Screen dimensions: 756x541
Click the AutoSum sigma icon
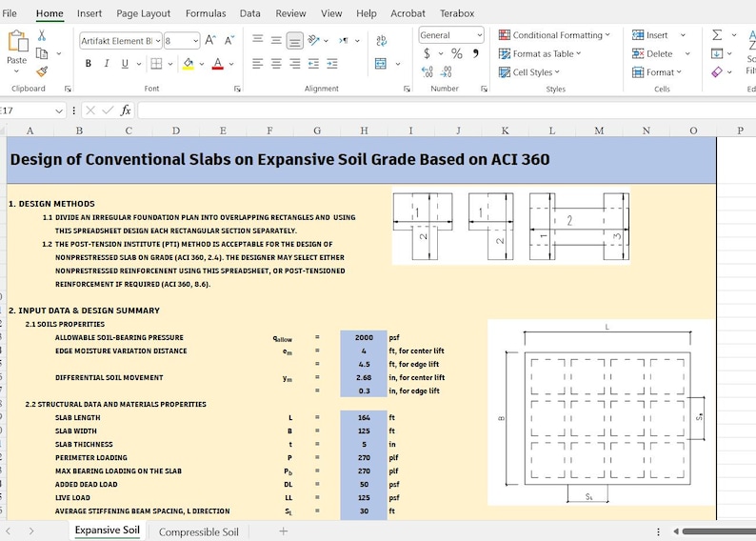[717, 34]
